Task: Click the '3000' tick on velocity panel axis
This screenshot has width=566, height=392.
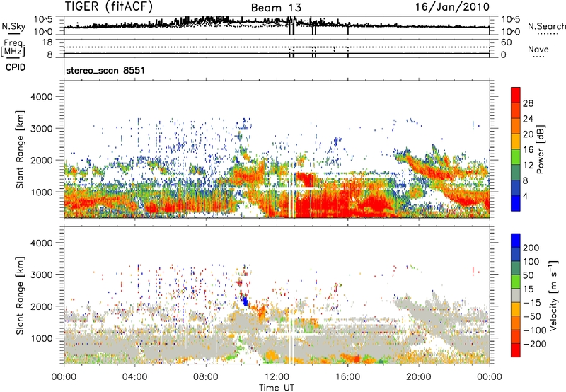Action: coord(41,275)
